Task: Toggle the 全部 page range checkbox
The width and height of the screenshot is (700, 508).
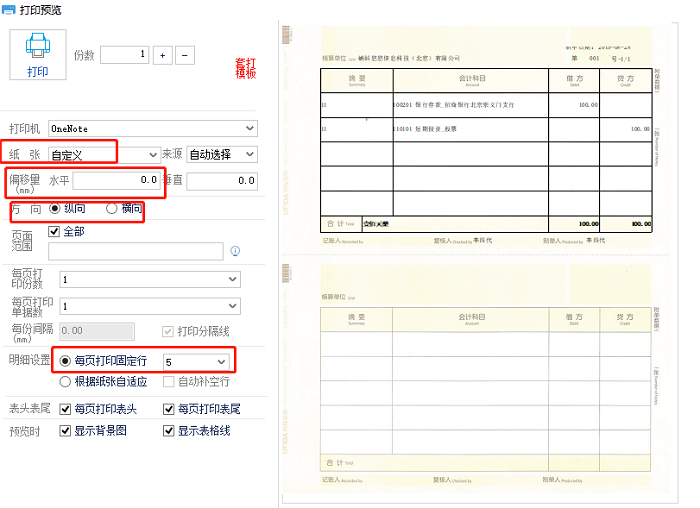Action: click(55, 231)
